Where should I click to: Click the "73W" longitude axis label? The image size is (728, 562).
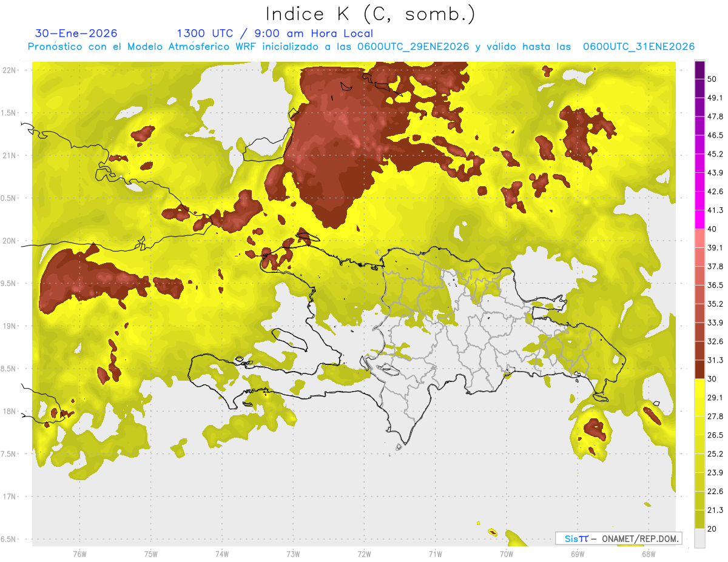click(293, 554)
